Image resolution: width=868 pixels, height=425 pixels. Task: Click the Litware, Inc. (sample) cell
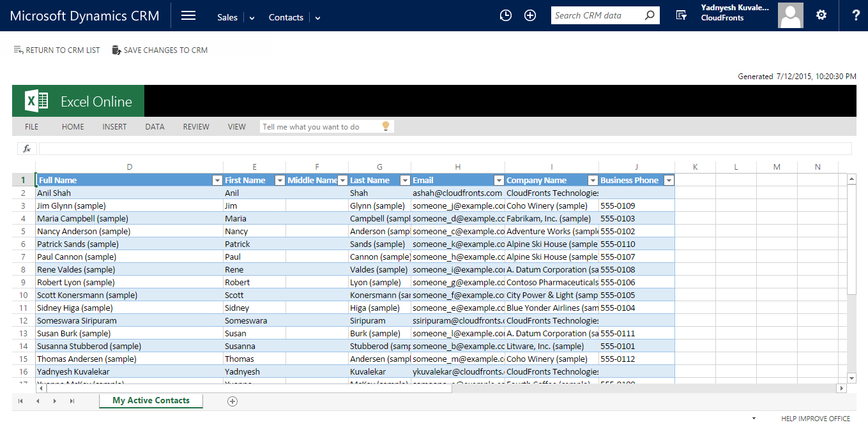pyautogui.click(x=552, y=346)
